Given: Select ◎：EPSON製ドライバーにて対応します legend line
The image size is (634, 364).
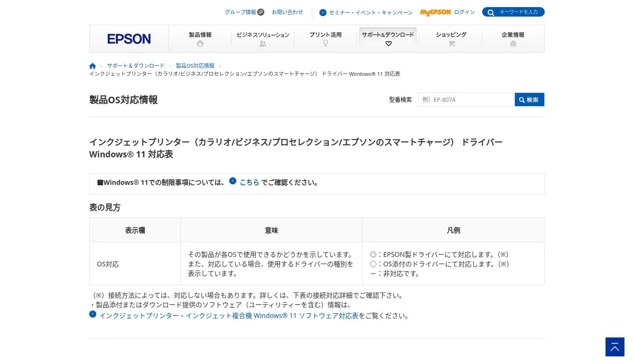Looking at the screenshot, I should point(439,255).
